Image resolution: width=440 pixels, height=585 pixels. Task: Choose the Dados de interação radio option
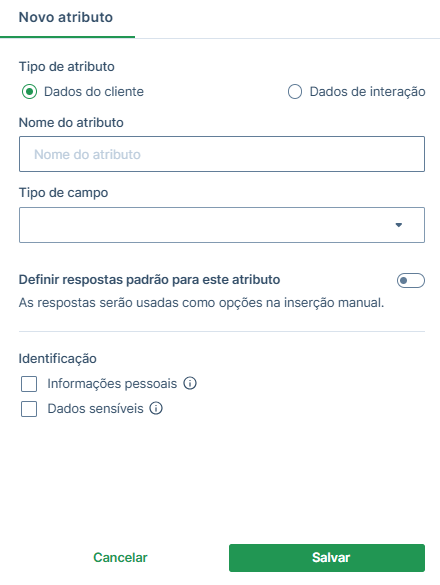pyautogui.click(x=295, y=91)
